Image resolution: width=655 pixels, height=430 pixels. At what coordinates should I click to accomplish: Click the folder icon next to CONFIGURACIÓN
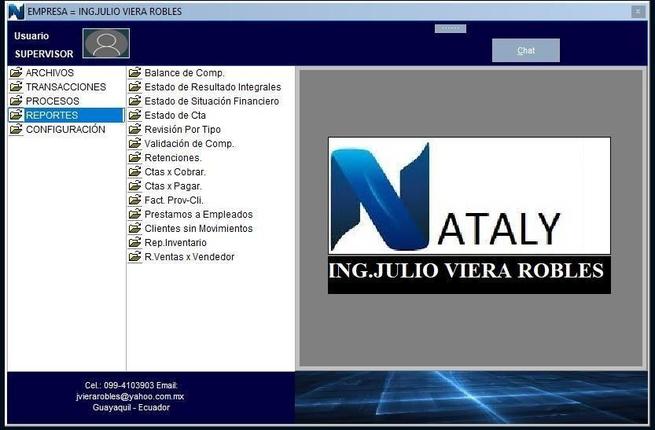tap(16, 130)
